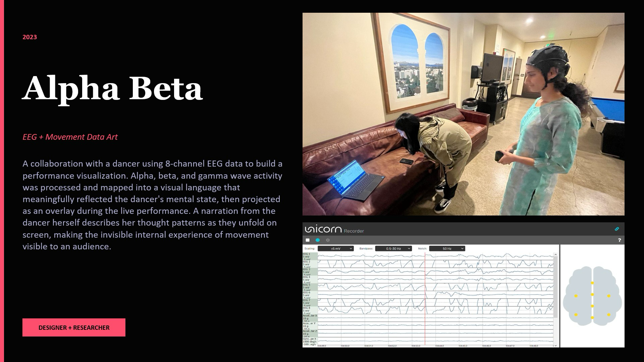This screenshot has height=362, width=644.
Task: Select the EEG 7 channel label
Action: (310, 303)
